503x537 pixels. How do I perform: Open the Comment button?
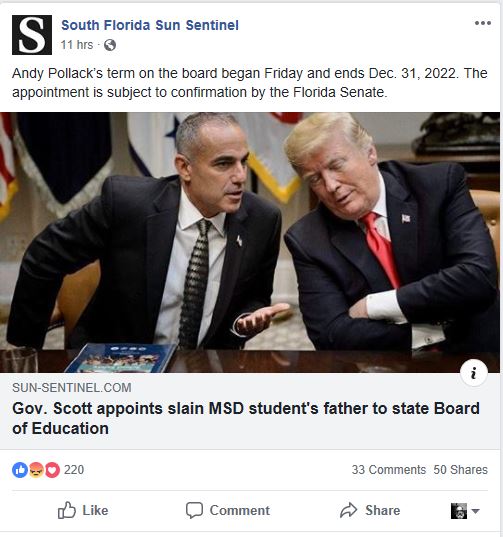pyautogui.click(x=228, y=510)
